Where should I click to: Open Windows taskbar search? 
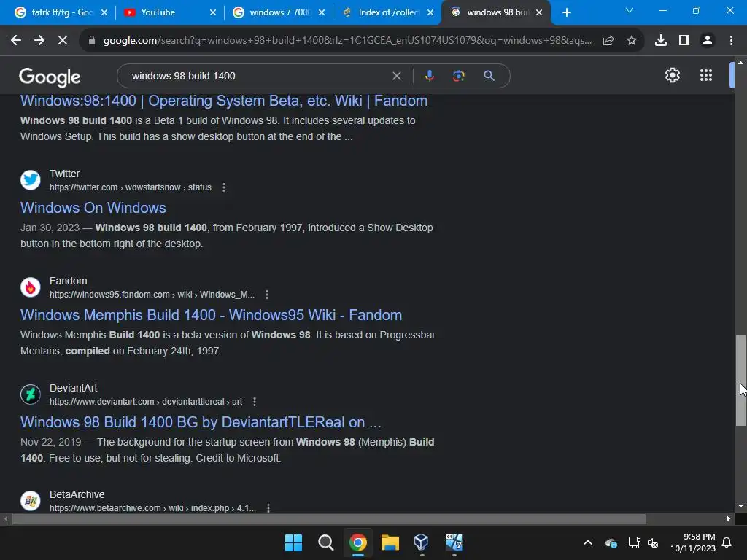point(326,542)
